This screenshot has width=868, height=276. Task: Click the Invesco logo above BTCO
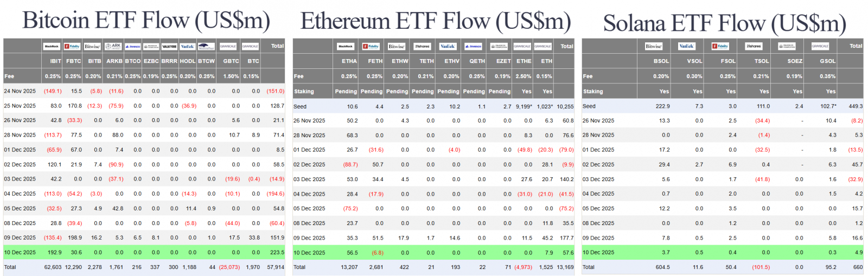133,46
